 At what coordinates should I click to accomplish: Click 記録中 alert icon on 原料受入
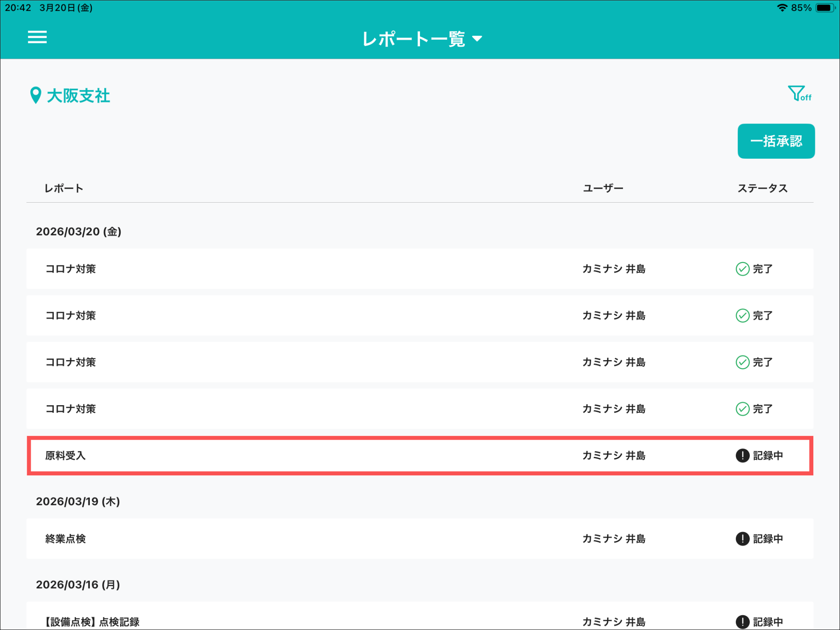point(742,456)
